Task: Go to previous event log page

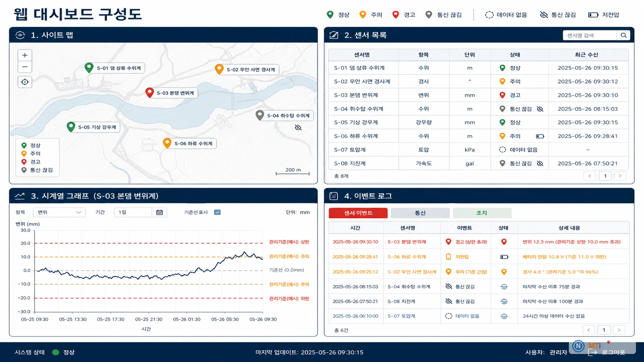Action: (x=589, y=330)
